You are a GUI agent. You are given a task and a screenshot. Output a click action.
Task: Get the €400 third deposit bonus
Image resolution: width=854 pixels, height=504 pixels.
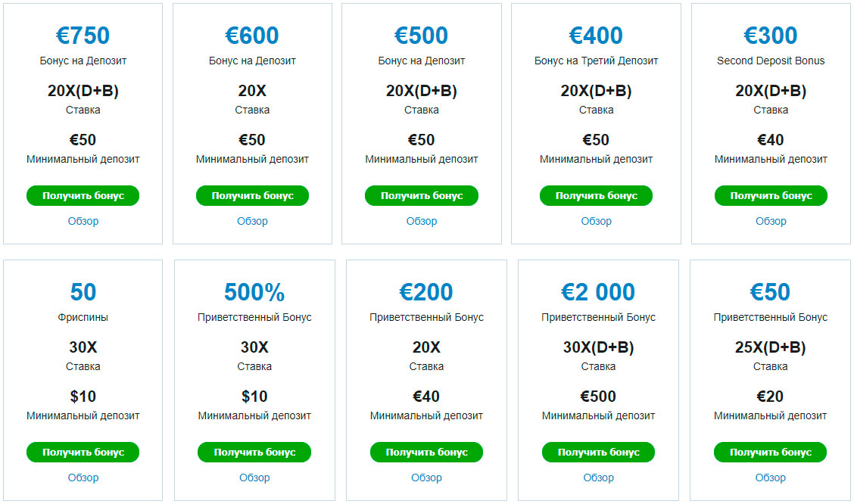pos(596,196)
